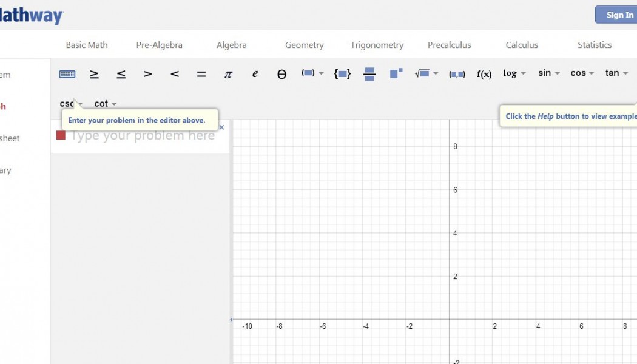Select the Trigonometry subject tab
The width and height of the screenshot is (637, 364).
click(x=377, y=45)
